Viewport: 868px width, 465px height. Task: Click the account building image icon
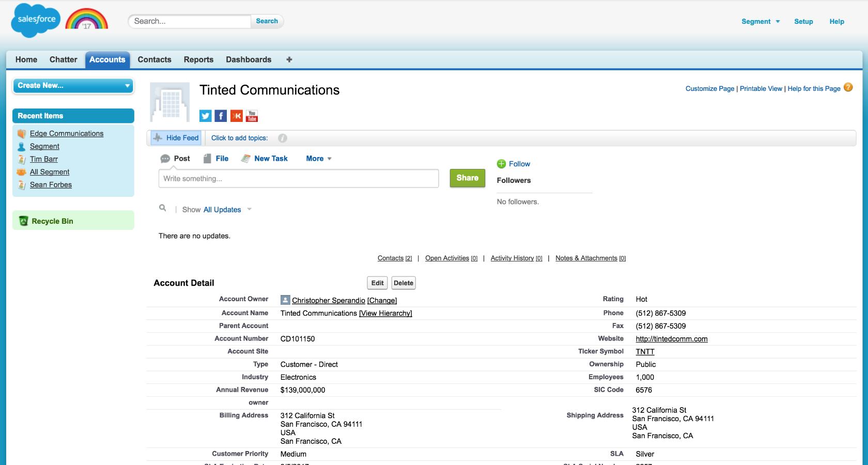coord(170,102)
